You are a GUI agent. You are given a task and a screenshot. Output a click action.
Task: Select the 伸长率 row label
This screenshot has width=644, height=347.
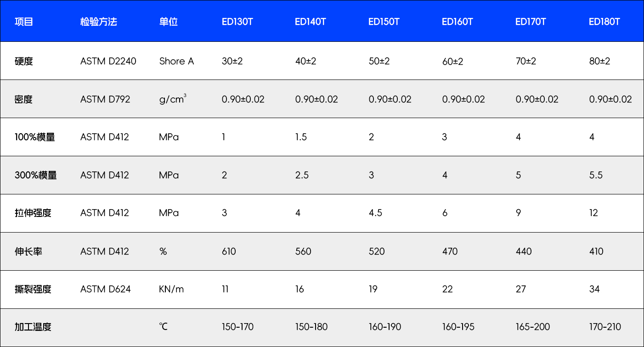pos(28,251)
